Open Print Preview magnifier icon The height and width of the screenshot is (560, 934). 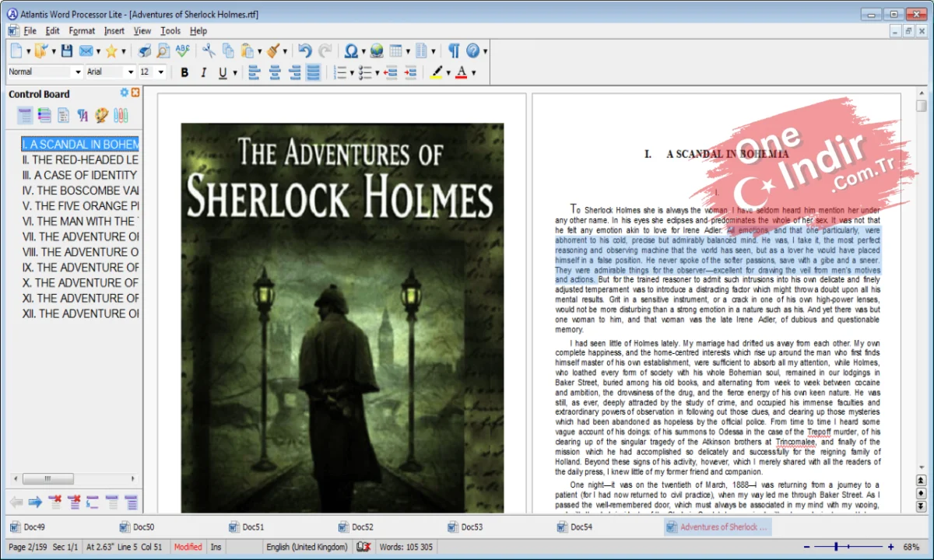163,51
